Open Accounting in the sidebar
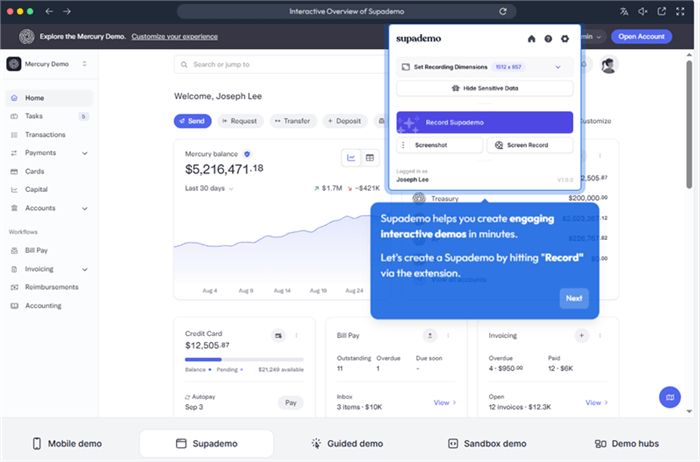Image resolution: width=700 pixels, height=462 pixels. pos(49,306)
